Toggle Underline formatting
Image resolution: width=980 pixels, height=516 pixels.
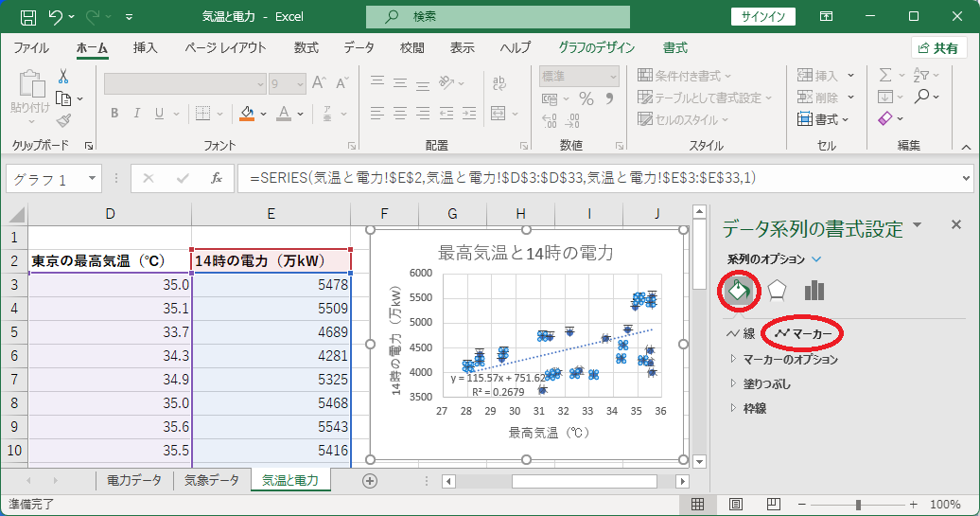pos(159,114)
